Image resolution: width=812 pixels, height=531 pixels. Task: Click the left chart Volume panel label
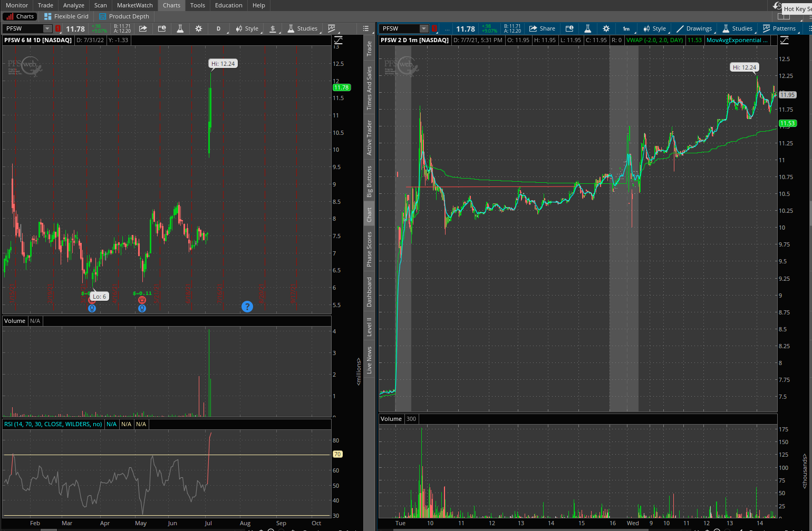click(x=15, y=321)
